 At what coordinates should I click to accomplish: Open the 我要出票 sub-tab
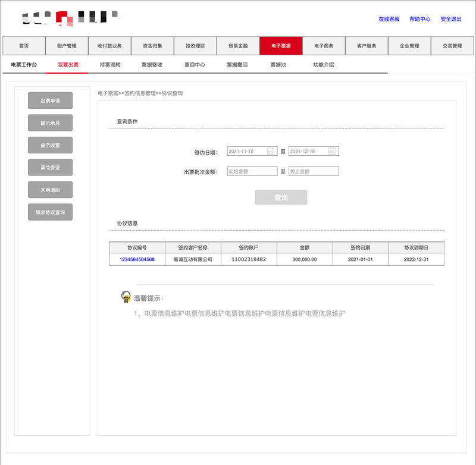68,65
